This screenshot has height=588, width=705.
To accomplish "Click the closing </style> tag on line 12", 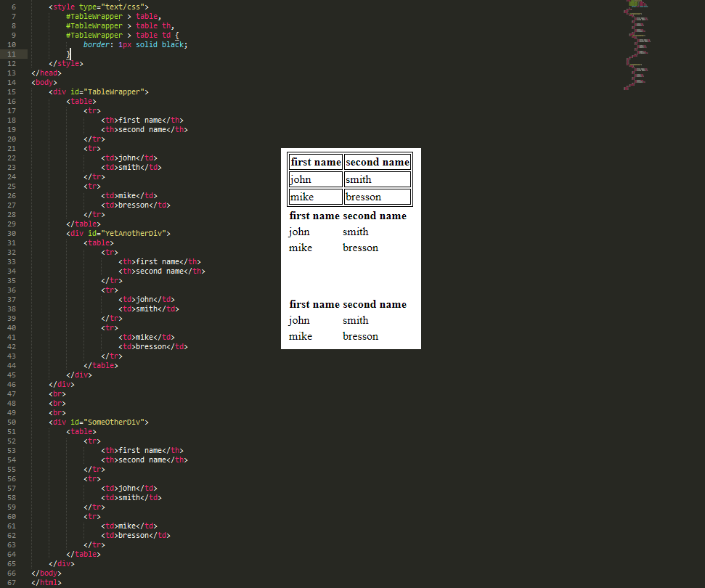I will pos(66,64).
